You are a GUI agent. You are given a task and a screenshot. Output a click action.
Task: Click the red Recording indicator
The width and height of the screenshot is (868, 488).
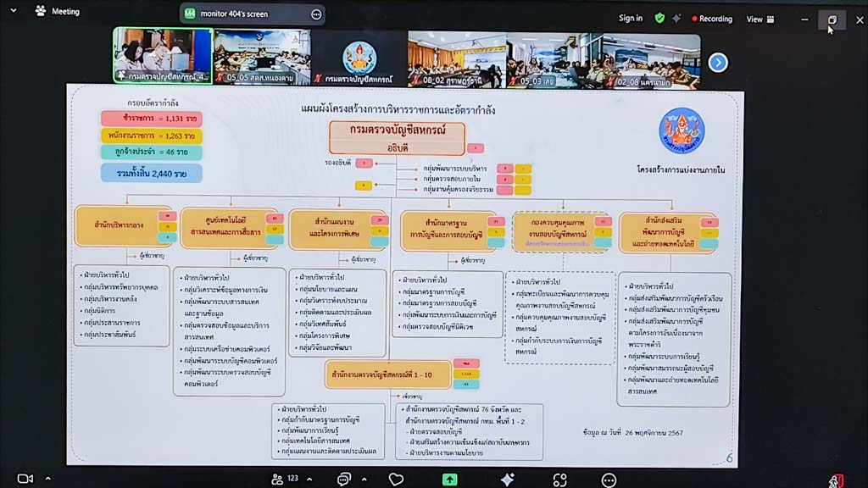tap(712, 19)
